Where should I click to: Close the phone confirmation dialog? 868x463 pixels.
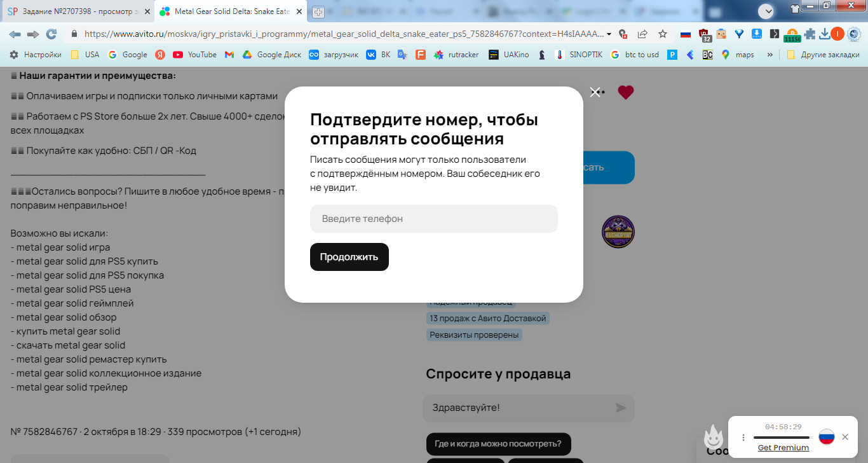tap(595, 92)
